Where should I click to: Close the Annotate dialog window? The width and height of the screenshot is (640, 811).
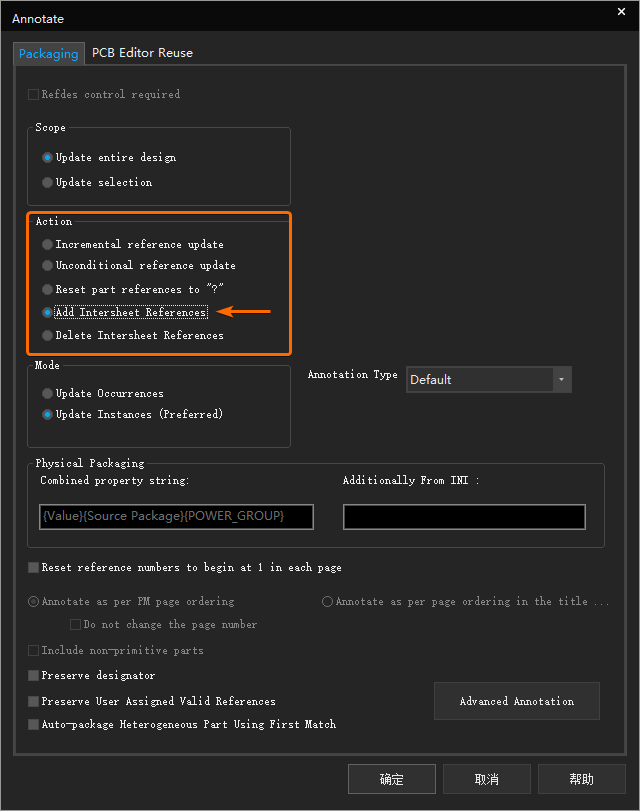pos(621,12)
